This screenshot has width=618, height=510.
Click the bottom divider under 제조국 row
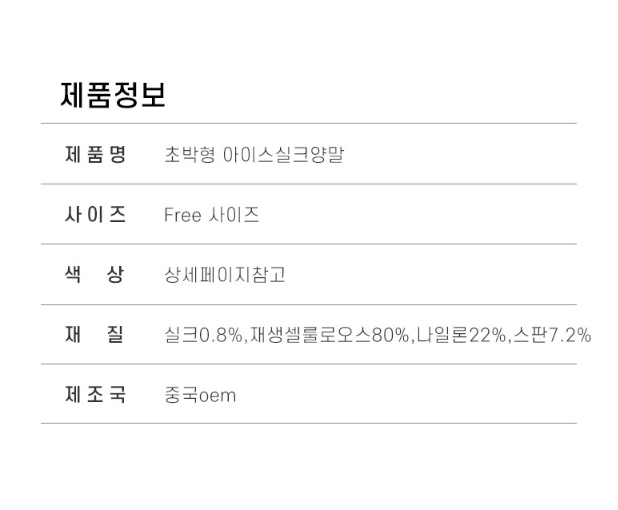point(308,423)
